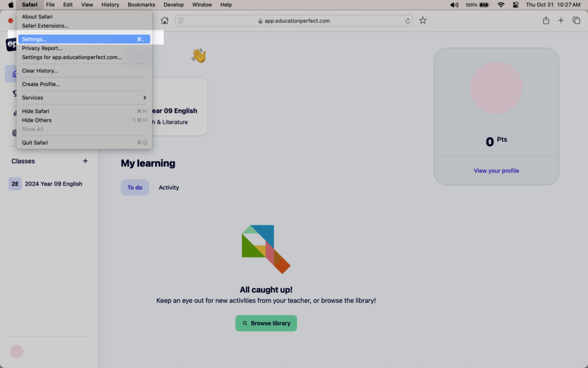Choose Hide Safari
Viewport: 588px width, 368px height.
[84, 111]
